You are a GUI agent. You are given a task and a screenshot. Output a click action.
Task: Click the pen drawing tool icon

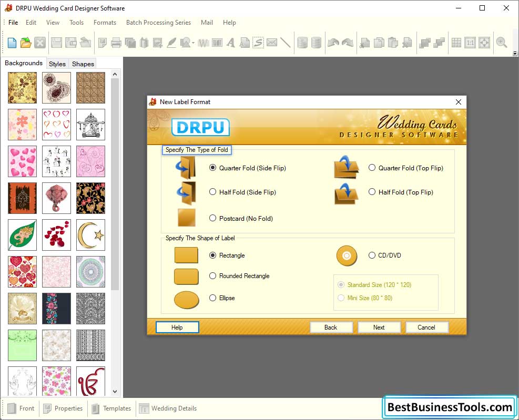point(171,43)
